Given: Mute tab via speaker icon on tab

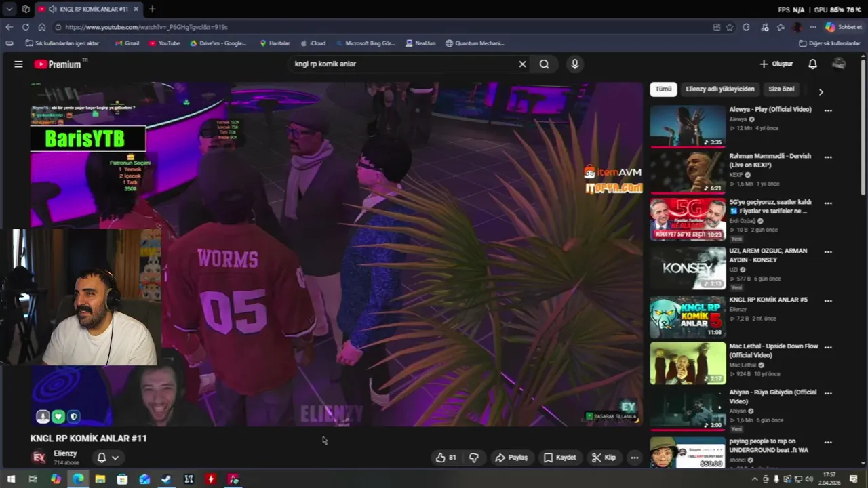Looking at the screenshot, I should tap(52, 9).
